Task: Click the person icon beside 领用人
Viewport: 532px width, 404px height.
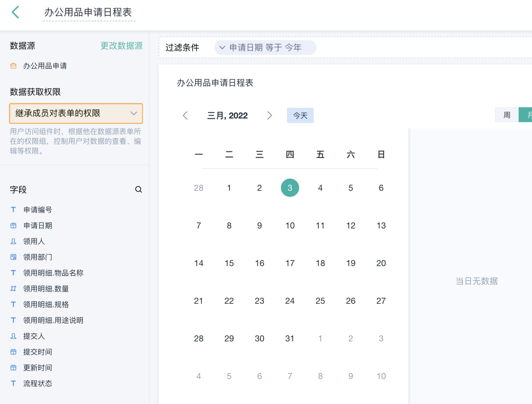Action: click(13, 241)
